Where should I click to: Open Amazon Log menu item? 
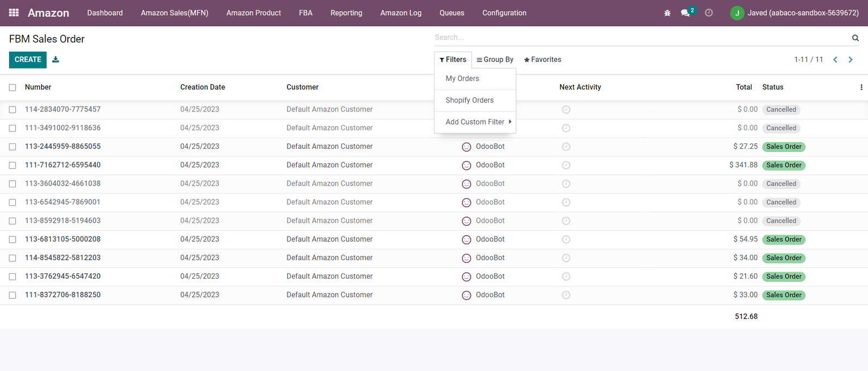[401, 13]
